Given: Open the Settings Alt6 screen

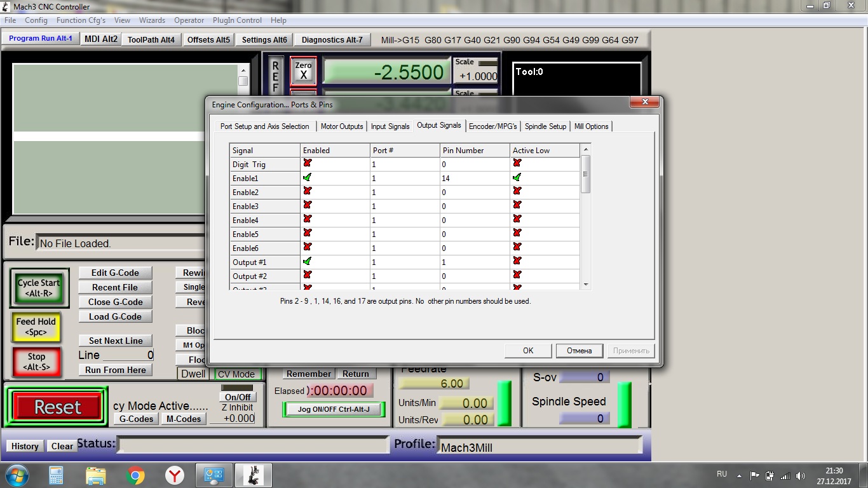Looking at the screenshot, I should (264, 39).
